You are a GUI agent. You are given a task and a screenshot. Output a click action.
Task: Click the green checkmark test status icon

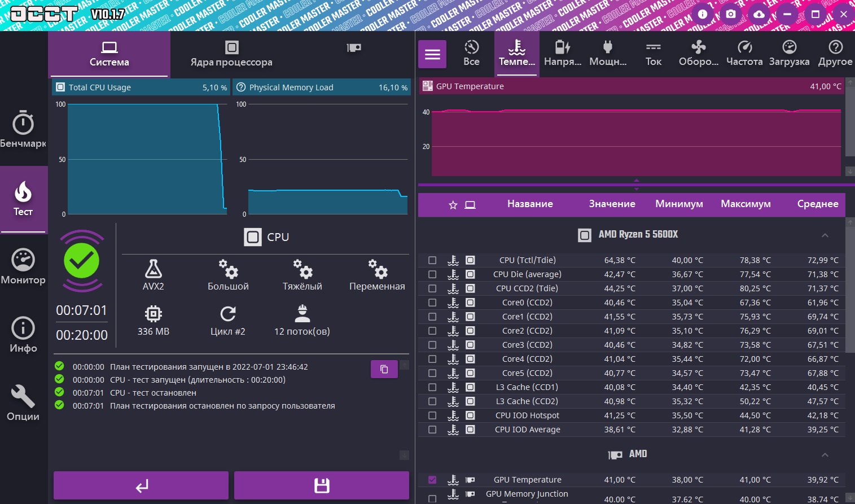pyautogui.click(x=82, y=261)
